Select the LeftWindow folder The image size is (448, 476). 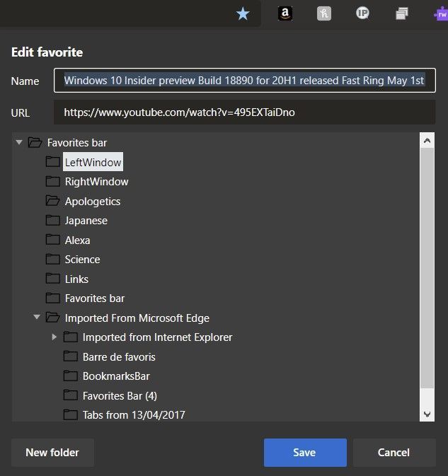(x=93, y=162)
